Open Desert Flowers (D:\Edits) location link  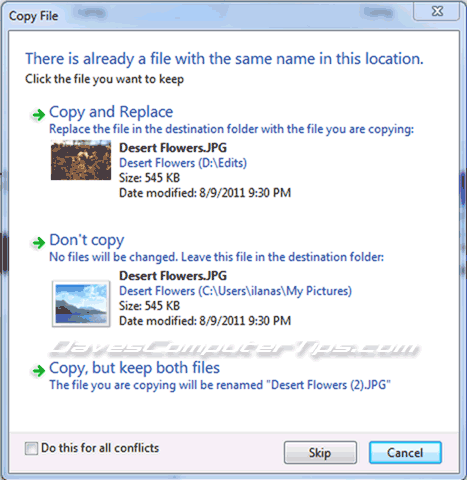(183, 163)
